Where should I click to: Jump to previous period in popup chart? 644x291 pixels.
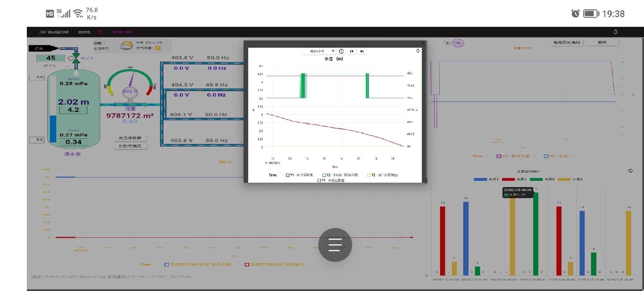pos(352,51)
